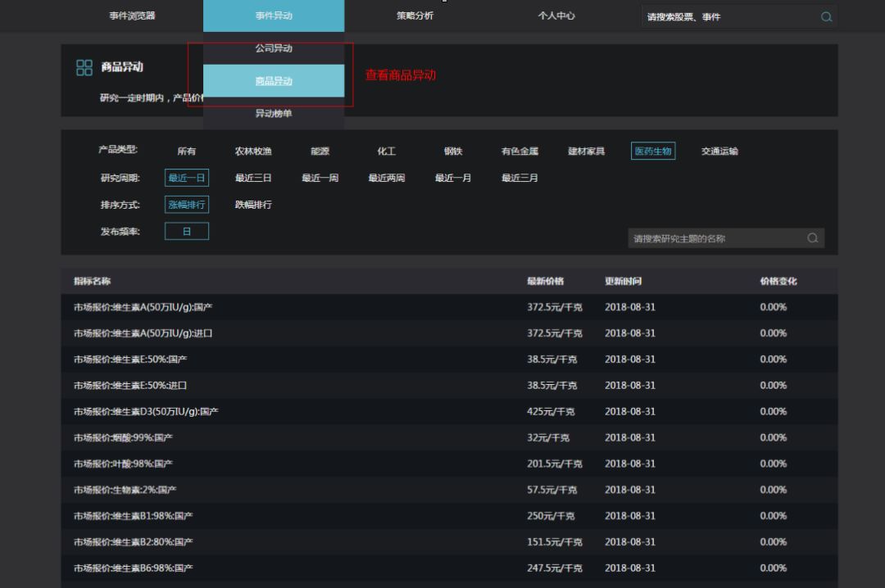Select 最近三月 research period

520,178
